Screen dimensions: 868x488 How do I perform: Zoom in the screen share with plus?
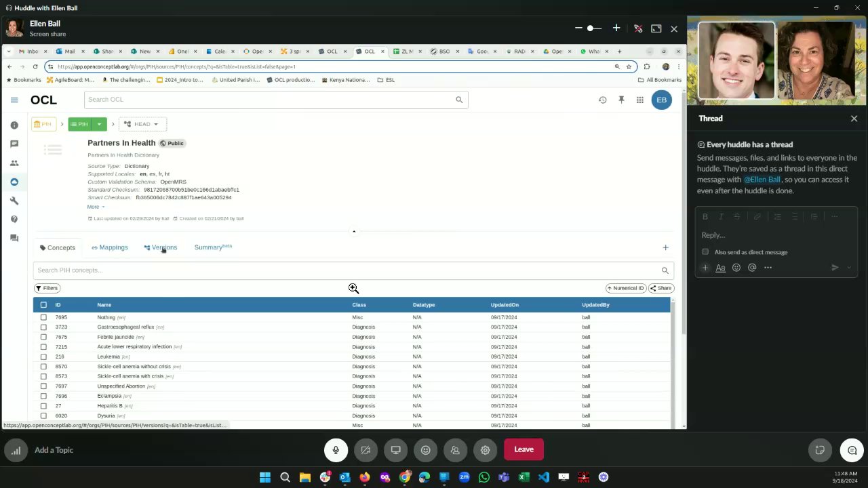click(616, 28)
